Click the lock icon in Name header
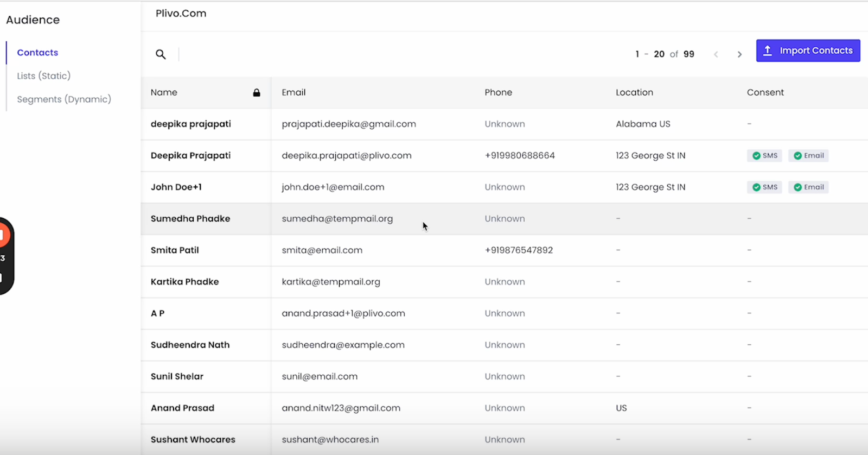 point(257,93)
